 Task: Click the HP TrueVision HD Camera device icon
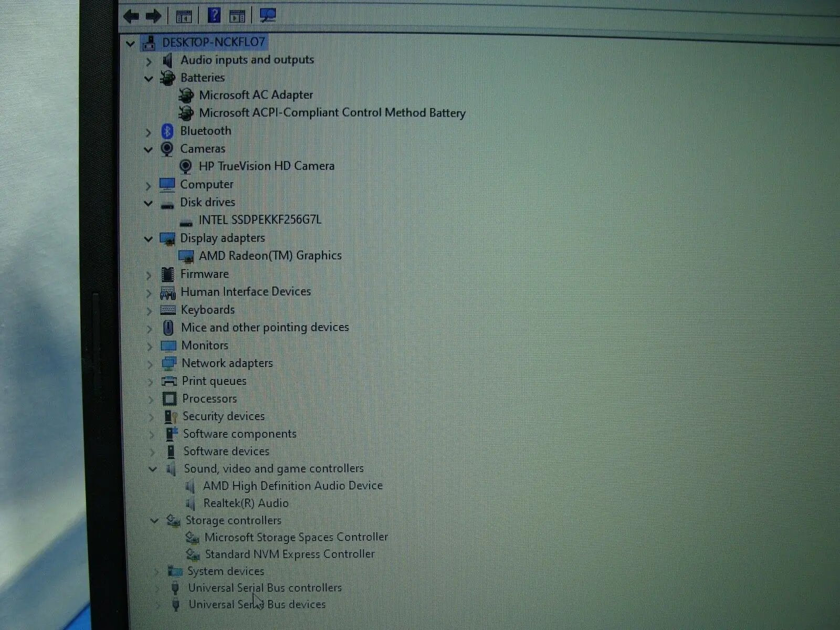185,167
